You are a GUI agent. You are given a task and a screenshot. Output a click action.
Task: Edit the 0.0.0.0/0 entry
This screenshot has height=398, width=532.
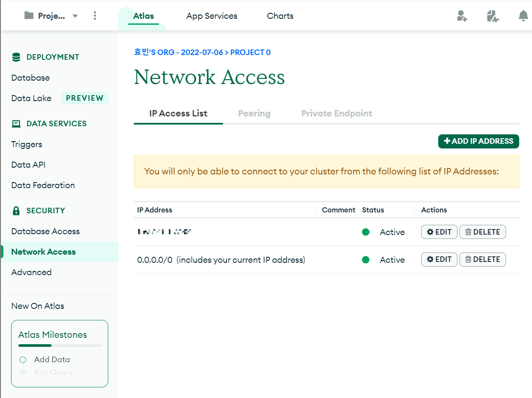tap(439, 259)
